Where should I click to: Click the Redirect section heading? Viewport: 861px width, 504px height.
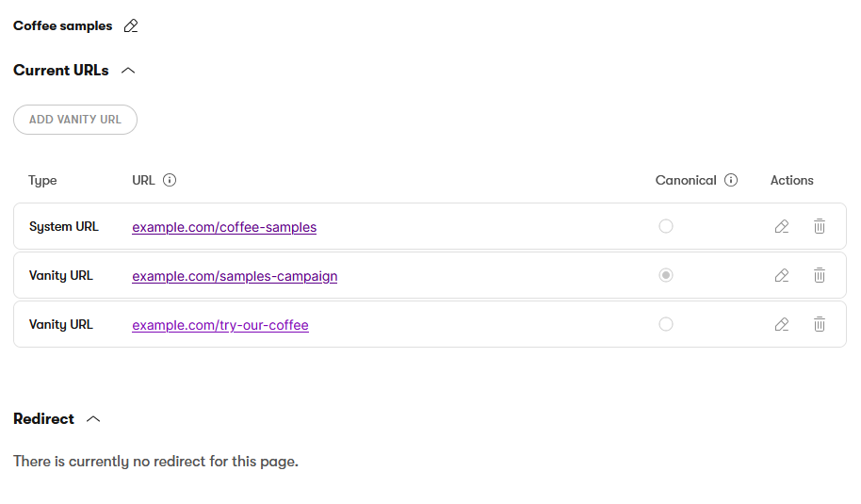click(x=44, y=419)
